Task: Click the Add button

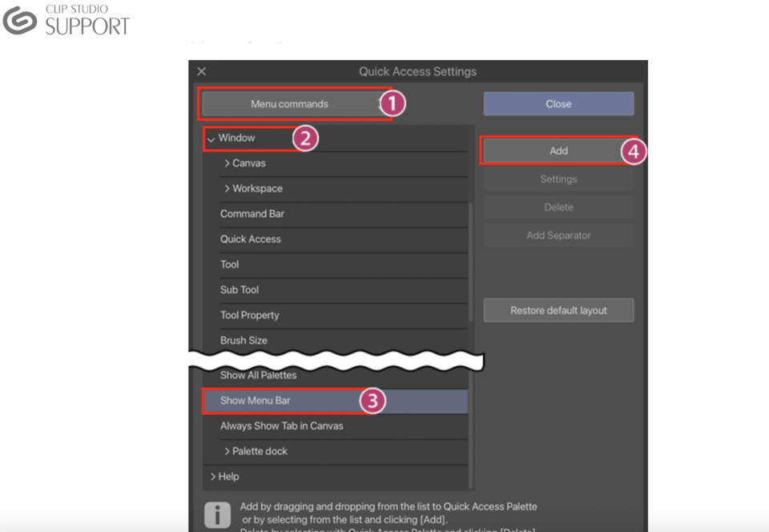Action: pos(558,151)
